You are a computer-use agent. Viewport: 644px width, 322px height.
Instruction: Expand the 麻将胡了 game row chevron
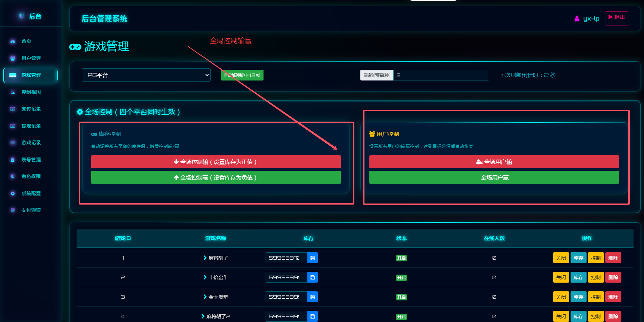[205, 258]
